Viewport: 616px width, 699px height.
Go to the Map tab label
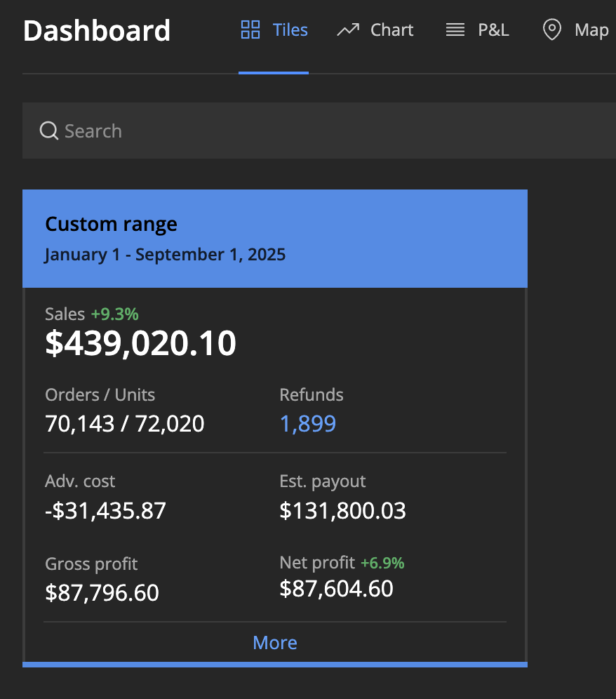coord(591,30)
